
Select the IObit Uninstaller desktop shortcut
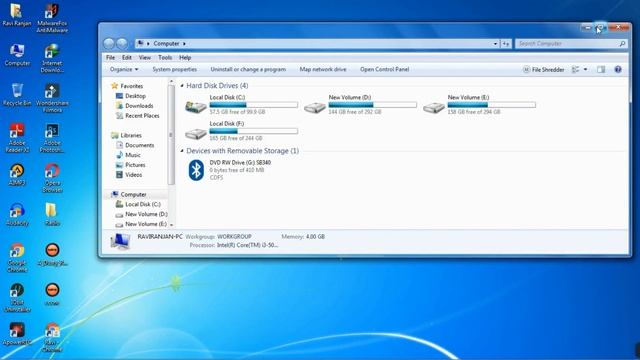point(17,298)
